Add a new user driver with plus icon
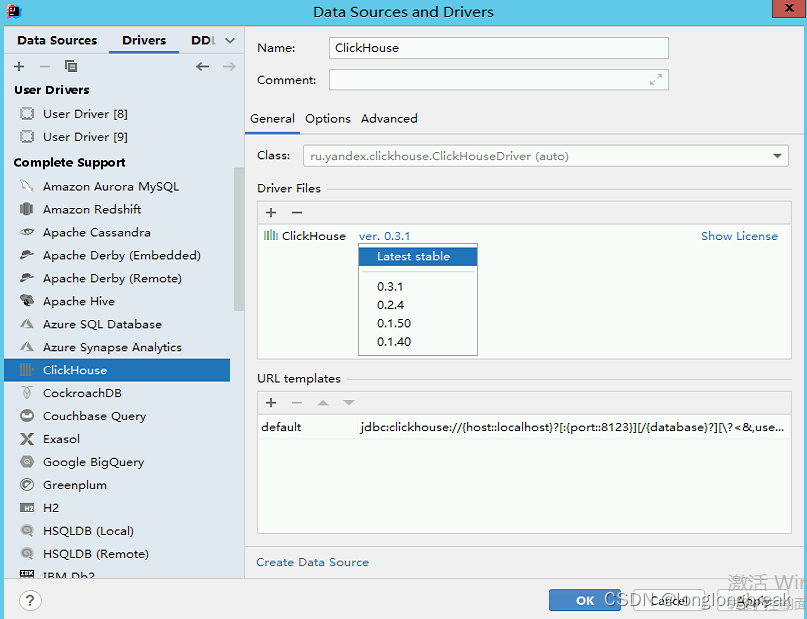The height and width of the screenshot is (619, 807). point(18,66)
